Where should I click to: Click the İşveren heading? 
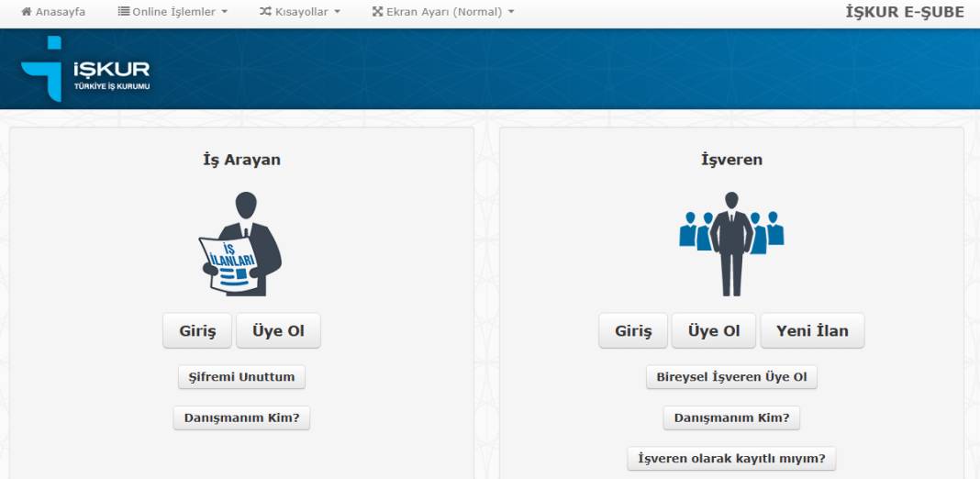tap(732, 160)
